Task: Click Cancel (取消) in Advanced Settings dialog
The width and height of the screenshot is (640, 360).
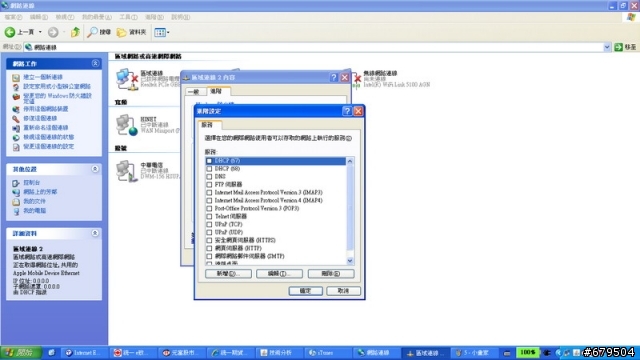Action: pyautogui.click(x=343, y=291)
